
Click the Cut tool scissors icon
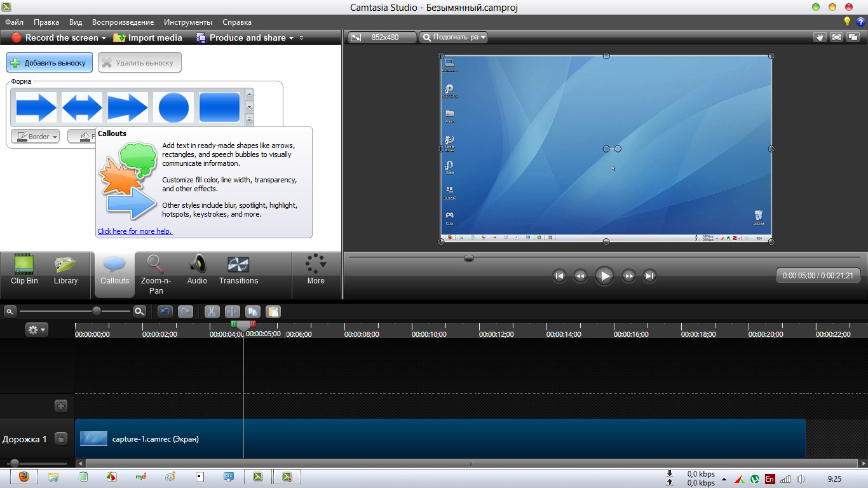pos(212,311)
